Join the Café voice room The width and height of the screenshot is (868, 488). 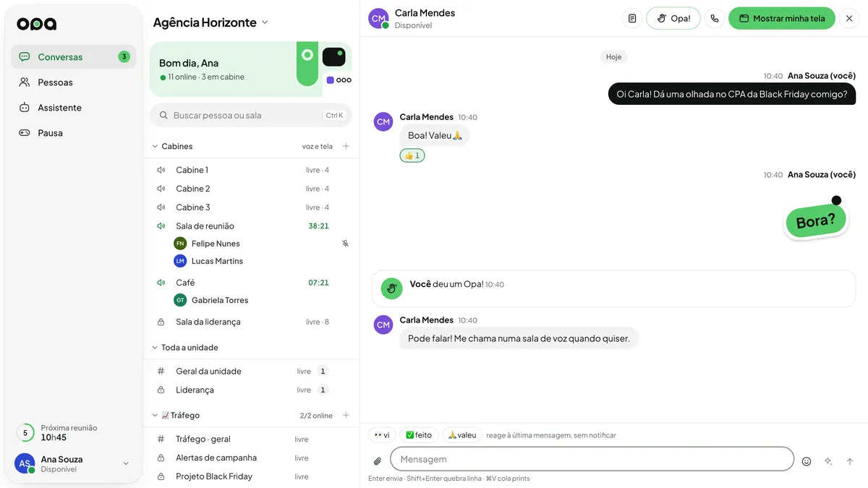tap(251, 283)
